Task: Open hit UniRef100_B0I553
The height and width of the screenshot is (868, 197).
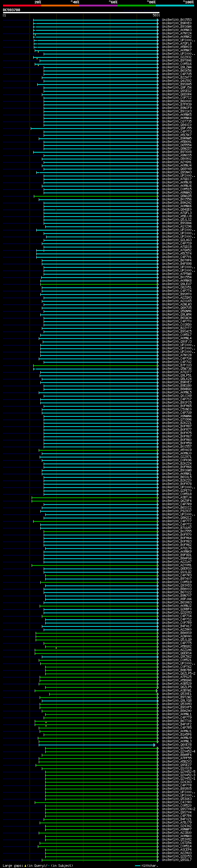Action: [176, 20]
